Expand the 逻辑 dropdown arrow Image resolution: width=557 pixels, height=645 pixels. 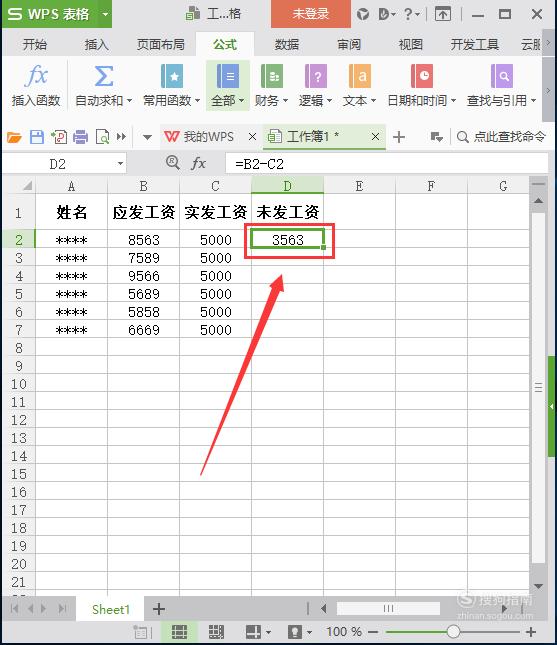(x=329, y=100)
